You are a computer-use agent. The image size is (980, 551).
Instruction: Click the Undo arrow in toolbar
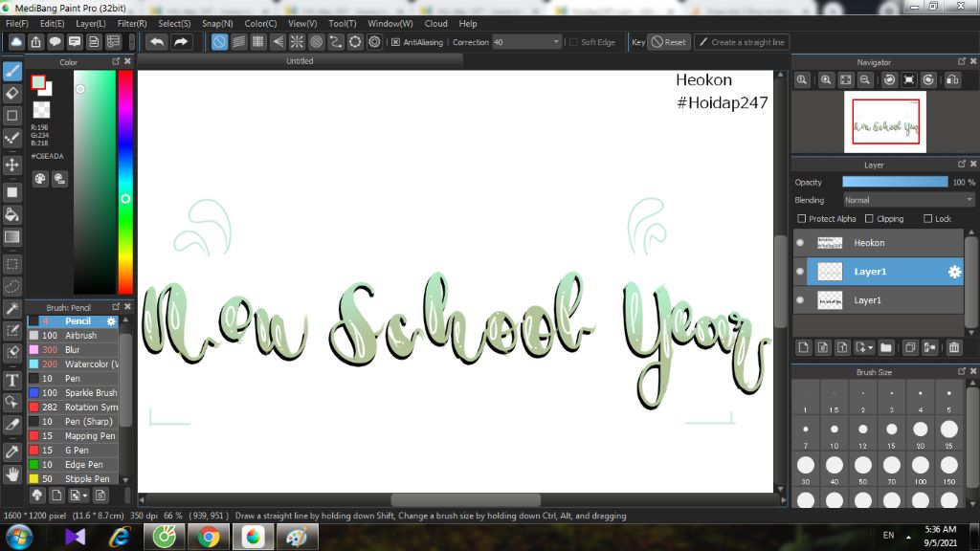157,42
